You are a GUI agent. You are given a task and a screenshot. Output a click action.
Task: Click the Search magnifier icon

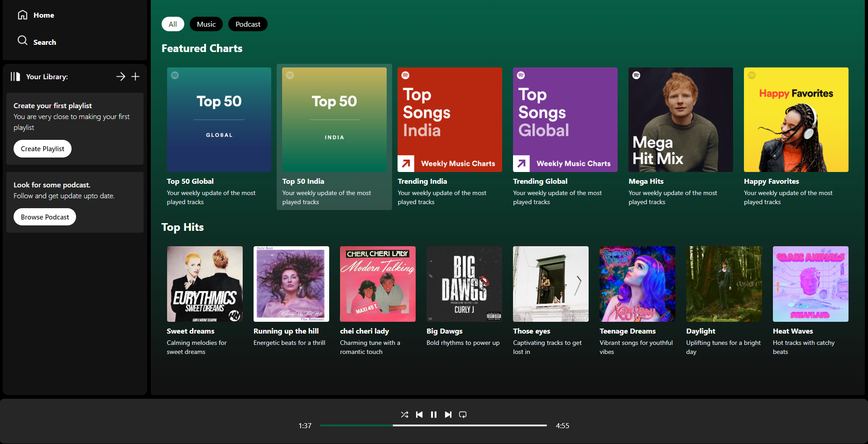pyautogui.click(x=23, y=40)
